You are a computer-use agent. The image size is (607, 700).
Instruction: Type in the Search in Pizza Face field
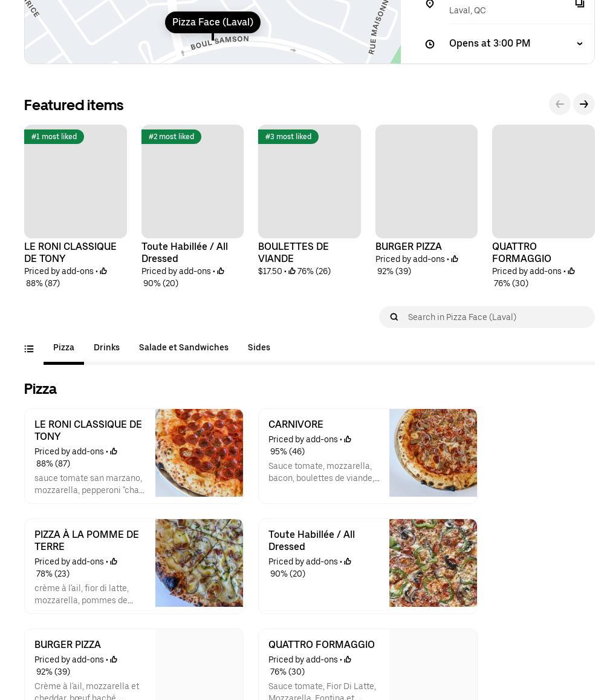496,317
